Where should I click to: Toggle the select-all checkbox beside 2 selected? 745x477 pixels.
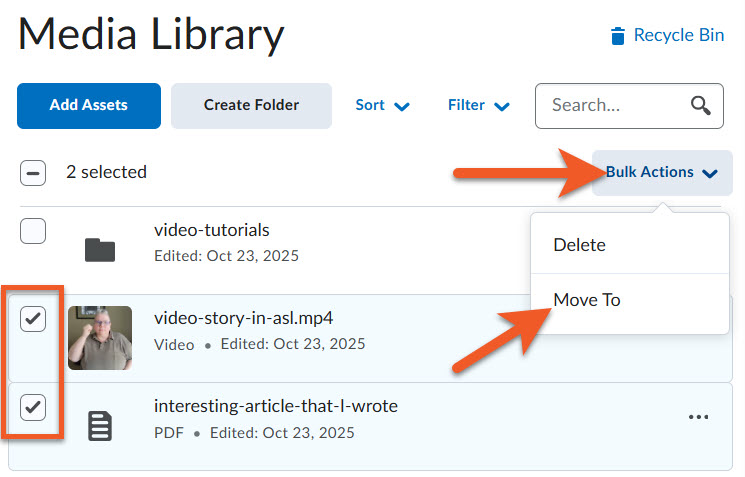tap(33, 173)
